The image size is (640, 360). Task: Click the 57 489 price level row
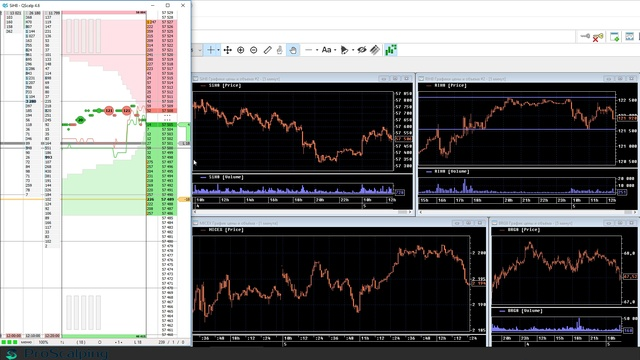pyautogui.click(x=167, y=199)
